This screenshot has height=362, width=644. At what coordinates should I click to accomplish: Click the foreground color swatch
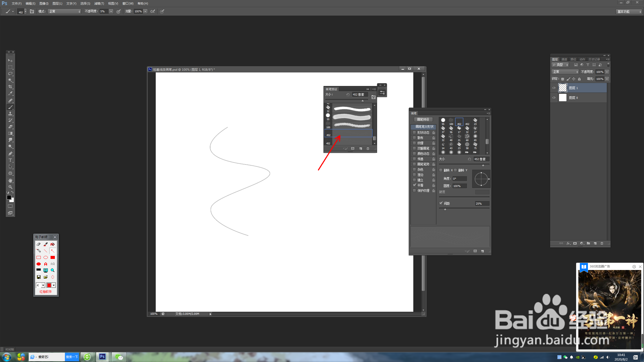pyautogui.click(x=9, y=197)
